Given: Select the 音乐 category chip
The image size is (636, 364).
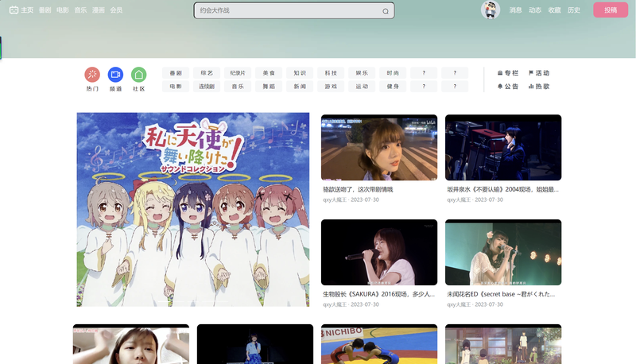Looking at the screenshot, I should (238, 87).
